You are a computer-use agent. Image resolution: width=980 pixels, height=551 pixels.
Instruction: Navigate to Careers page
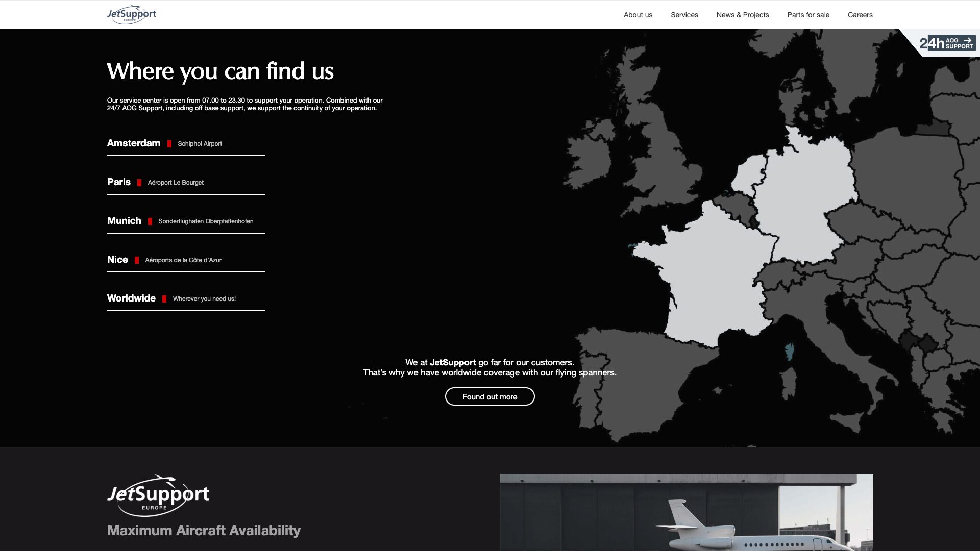point(860,15)
